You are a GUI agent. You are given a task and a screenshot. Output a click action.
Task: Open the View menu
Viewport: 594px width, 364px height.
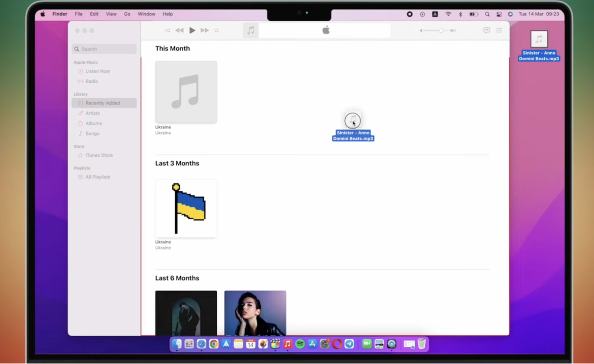[111, 14]
